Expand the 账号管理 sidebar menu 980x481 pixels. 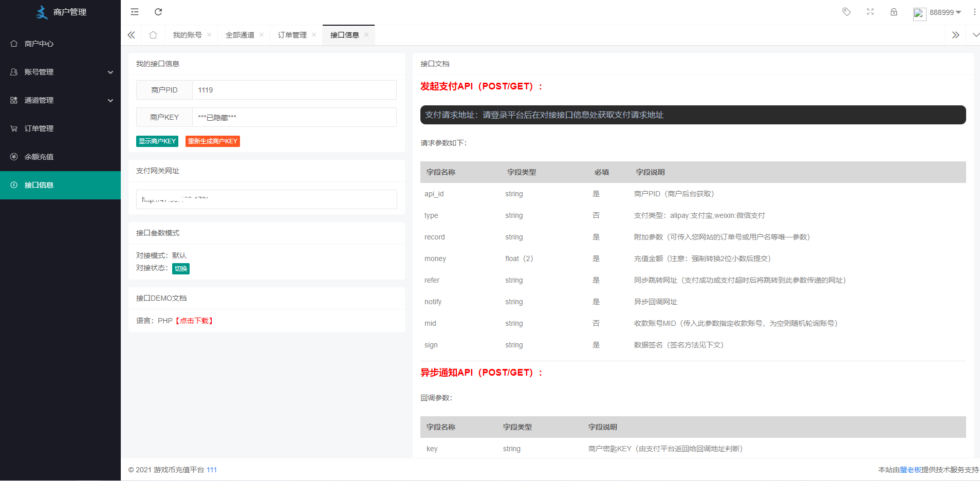(60, 72)
